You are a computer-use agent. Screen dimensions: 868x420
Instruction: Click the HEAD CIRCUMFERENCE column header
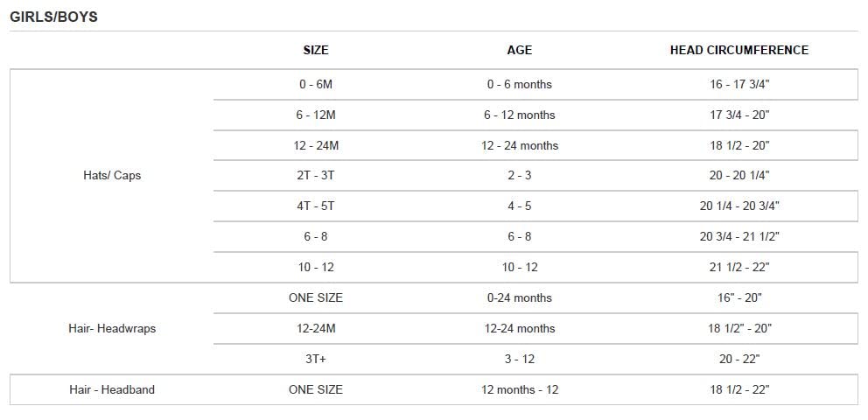pyautogui.click(x=739, y=51)
